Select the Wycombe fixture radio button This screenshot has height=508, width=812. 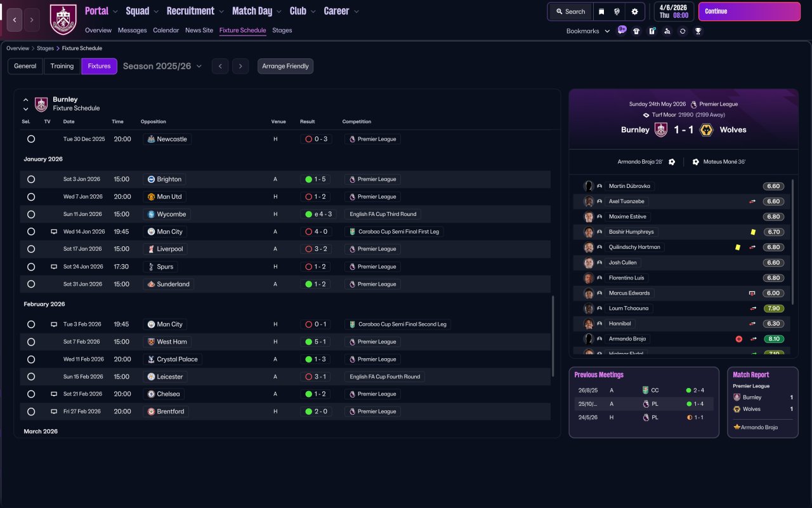(x=31, y=214)
